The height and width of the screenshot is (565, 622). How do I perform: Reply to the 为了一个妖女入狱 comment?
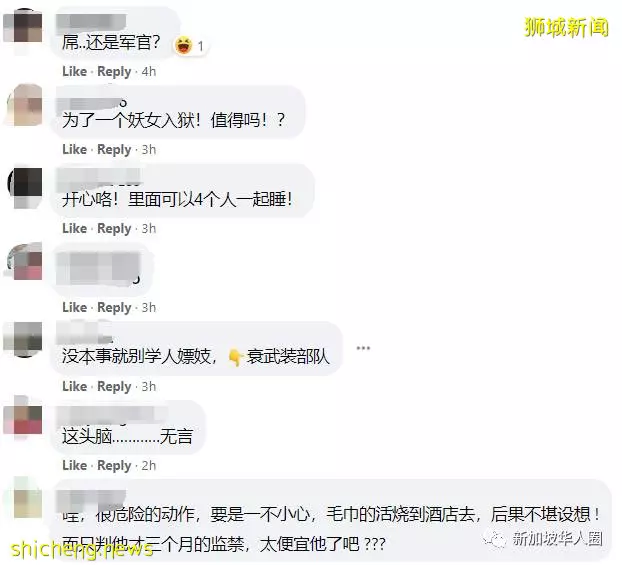point(114,150)
